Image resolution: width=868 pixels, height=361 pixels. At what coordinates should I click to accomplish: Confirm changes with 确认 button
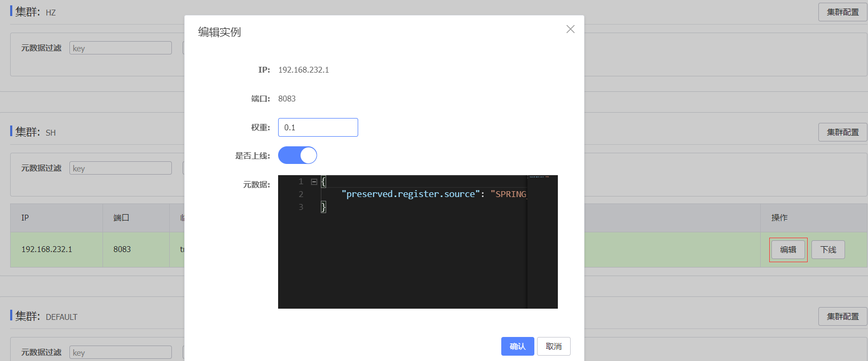(x=518, y=347)
